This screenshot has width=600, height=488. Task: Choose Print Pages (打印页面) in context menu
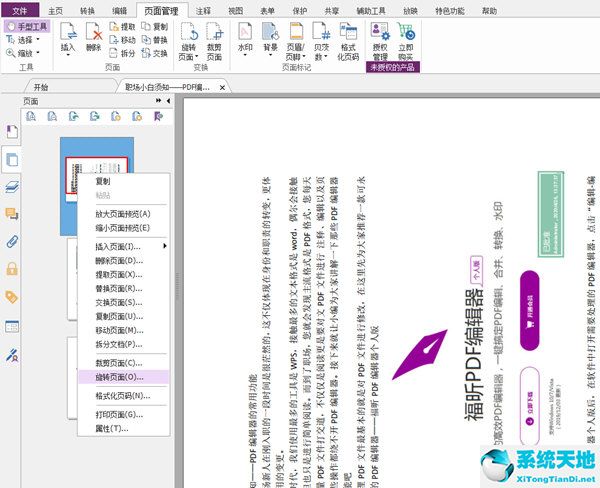[x=124, y=415]
